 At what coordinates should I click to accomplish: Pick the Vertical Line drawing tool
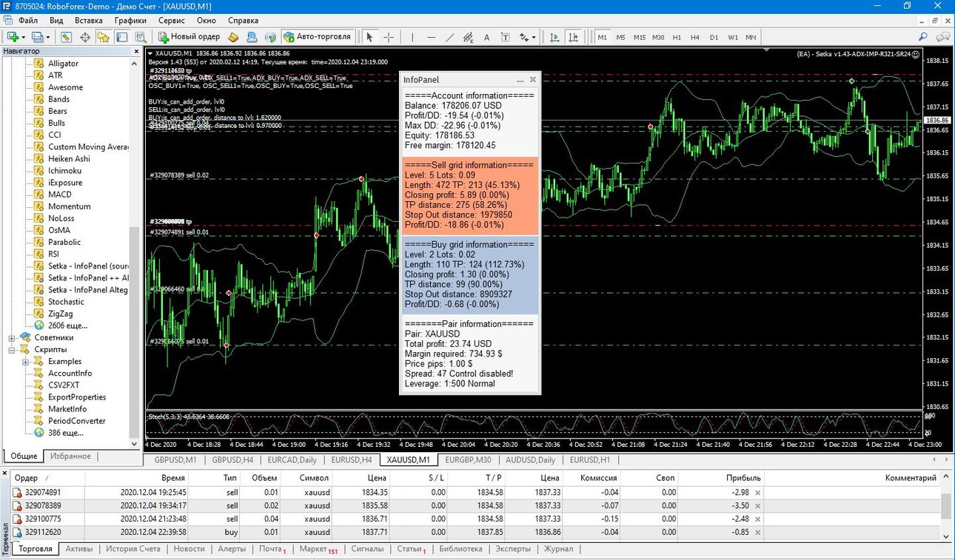pyautogui.click(x=412, y=36)
